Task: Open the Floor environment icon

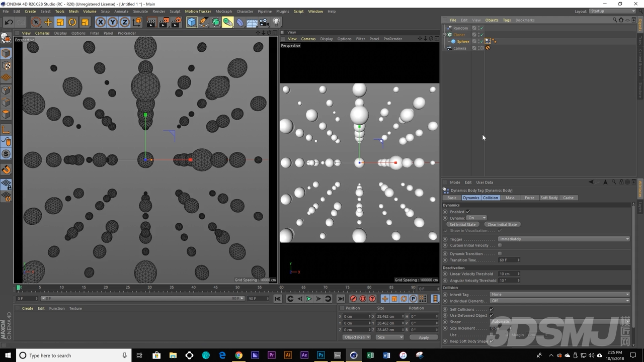Action: 252,22
